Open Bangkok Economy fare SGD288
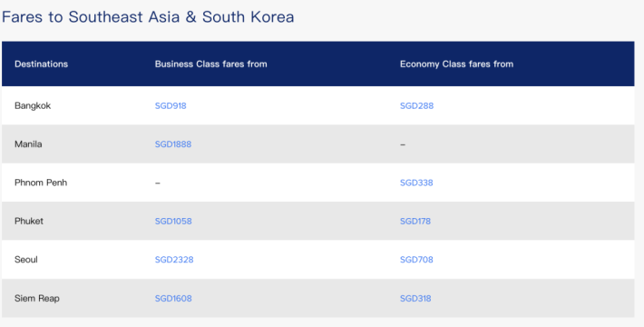Image resolution: width=644 pixels, height=327 pixels. (416, 105)
